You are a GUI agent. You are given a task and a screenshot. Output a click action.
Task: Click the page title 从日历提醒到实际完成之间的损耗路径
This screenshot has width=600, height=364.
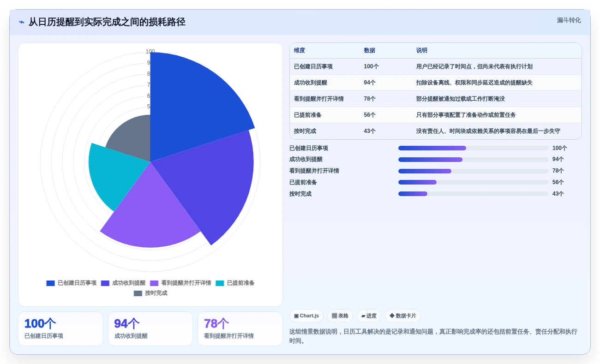(x=107, y=22)
